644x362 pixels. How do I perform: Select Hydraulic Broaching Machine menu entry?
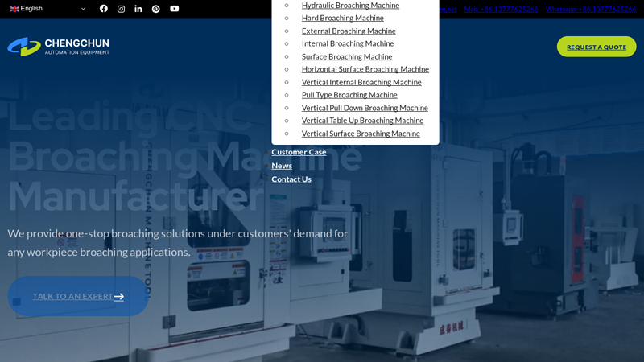coord(350,6)
